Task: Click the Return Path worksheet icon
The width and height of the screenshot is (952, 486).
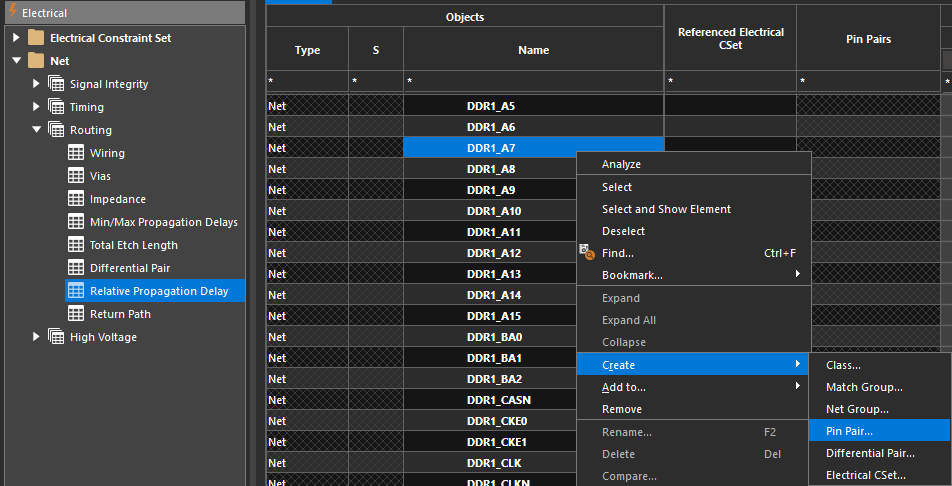Action: coord(75,314)
